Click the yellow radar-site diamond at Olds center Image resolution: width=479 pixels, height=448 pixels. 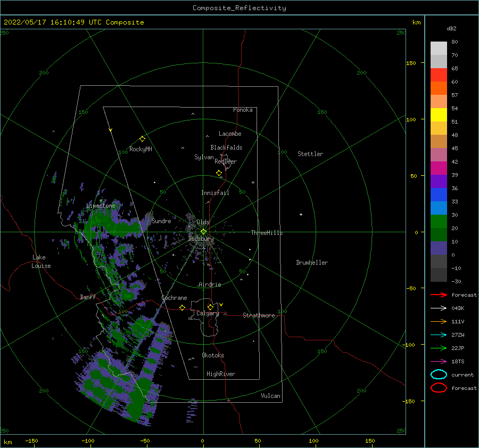point(203,232)
